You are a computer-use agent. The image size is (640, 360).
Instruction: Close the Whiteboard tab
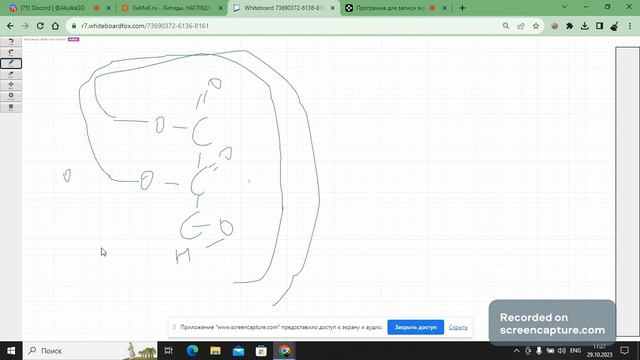[x=333, y=8]
